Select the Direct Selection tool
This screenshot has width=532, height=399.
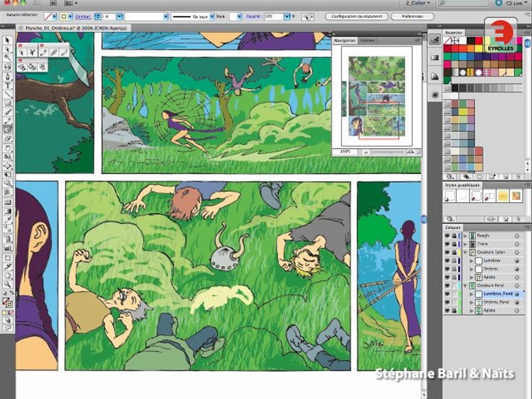click(8, 49)
